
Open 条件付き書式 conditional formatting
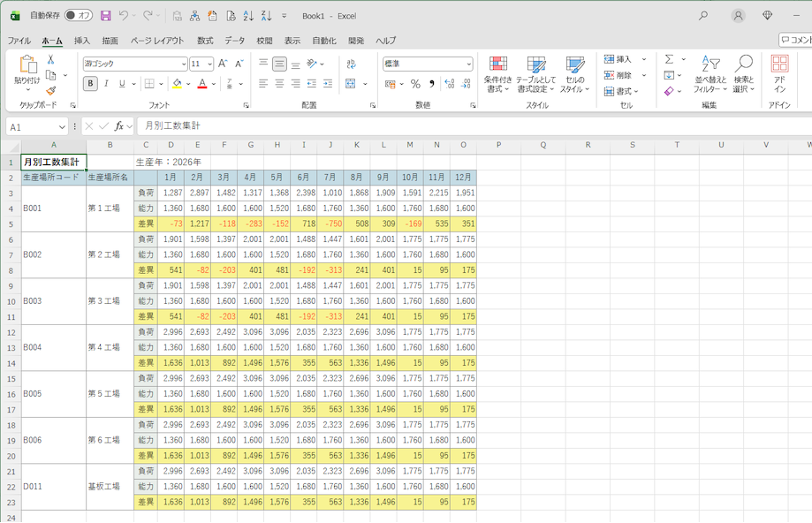498,74
